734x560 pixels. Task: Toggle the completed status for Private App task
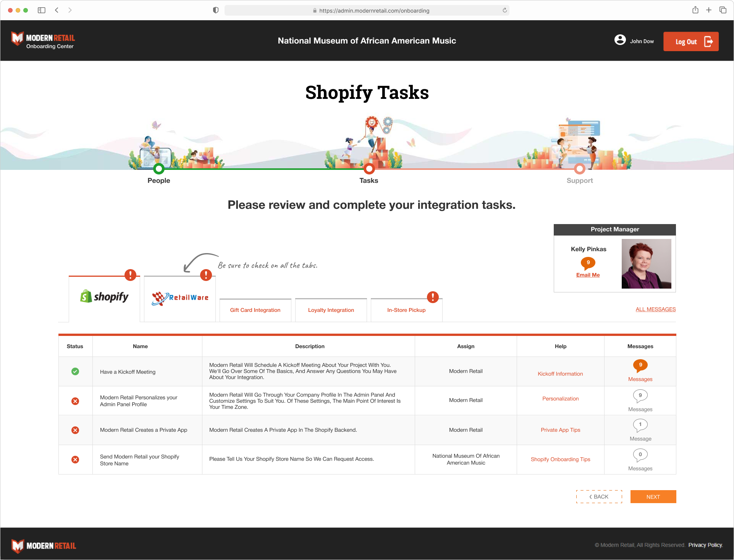(75, 430)
